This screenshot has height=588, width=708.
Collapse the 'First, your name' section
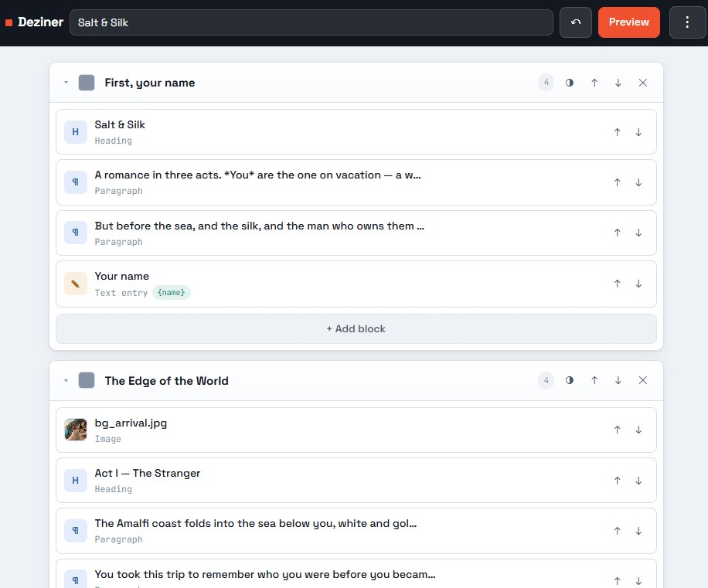66,83
